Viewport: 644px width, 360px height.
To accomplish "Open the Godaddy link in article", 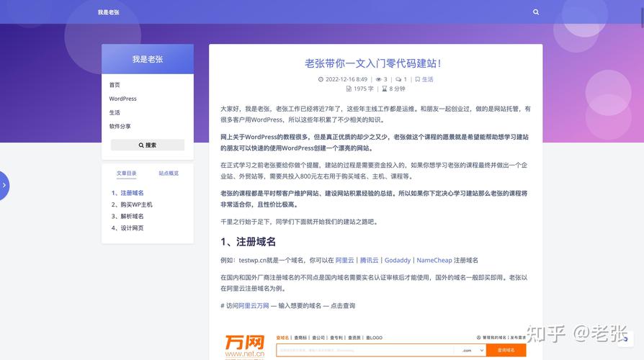I will pyautogui.click(x=398, y=260).
